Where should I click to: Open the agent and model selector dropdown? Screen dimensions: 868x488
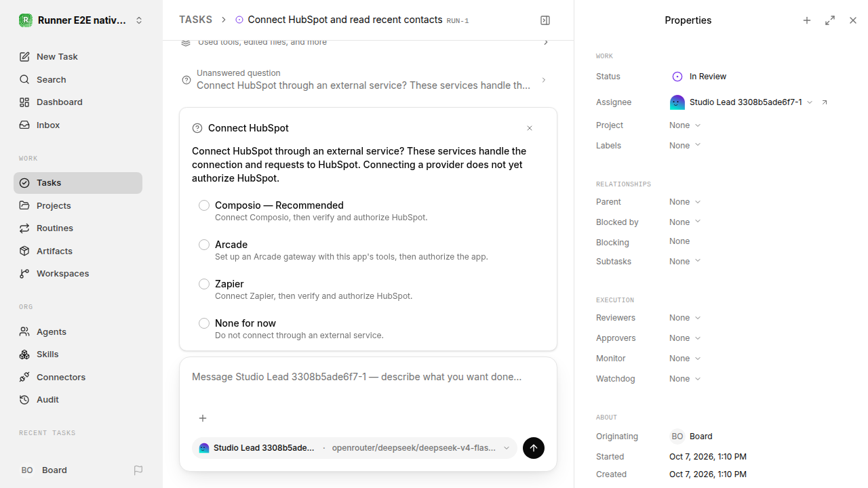(355, 448)
